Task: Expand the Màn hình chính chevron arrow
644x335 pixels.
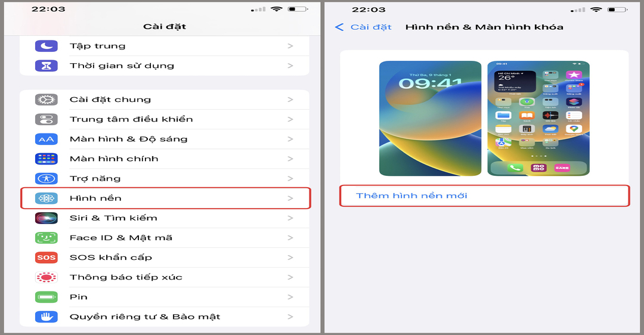Action: coord(290,159)
